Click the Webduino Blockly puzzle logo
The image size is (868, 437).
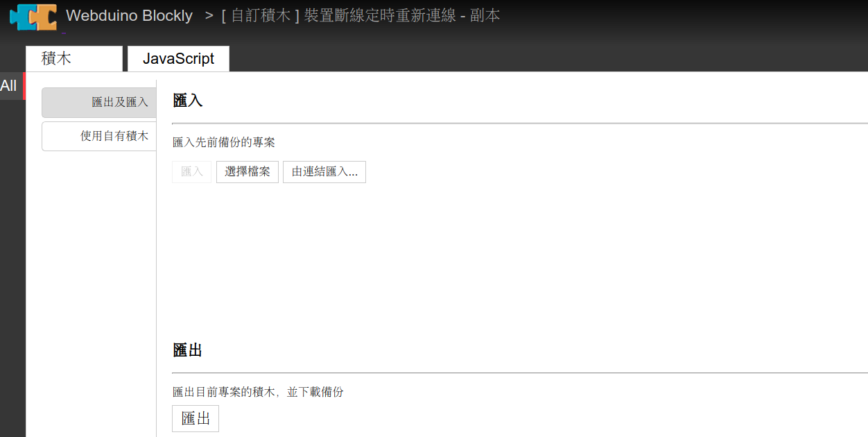pyautogui.click(x=33, y=16)
